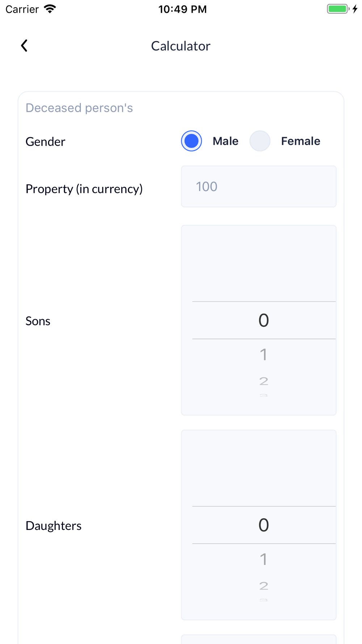Pick 1 in the Sons picker

point(264,354)
